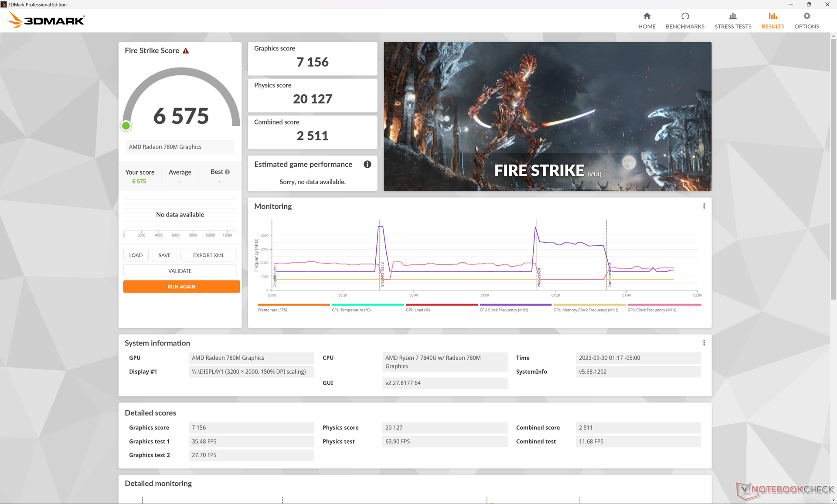This screenshot has width=837, height=504.
Task: Switch to Results tab
Action: click(772, 20)
